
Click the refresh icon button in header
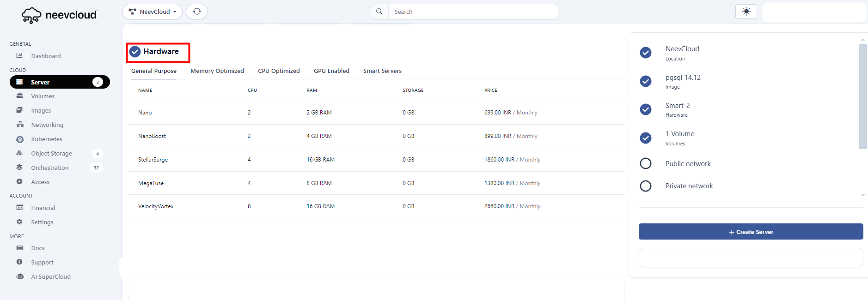[x=196, y=12]
